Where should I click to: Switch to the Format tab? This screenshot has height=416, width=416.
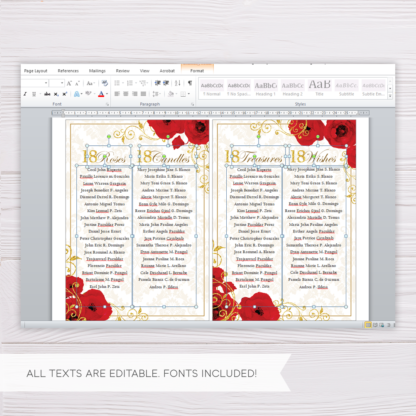(x=197, y=71)
